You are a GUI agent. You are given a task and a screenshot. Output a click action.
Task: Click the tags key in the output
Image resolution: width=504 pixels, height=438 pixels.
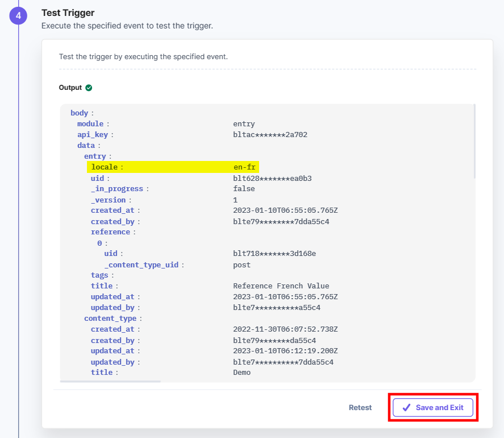99,275
